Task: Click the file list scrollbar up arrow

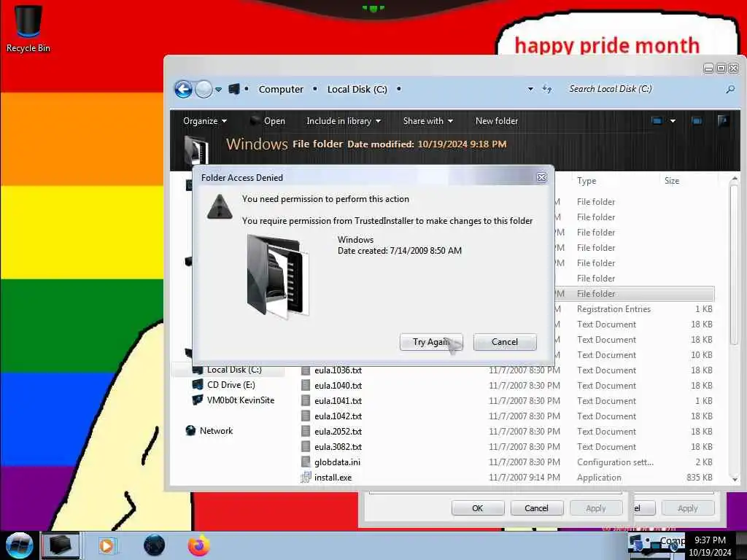Action: [x=734, y=179]
